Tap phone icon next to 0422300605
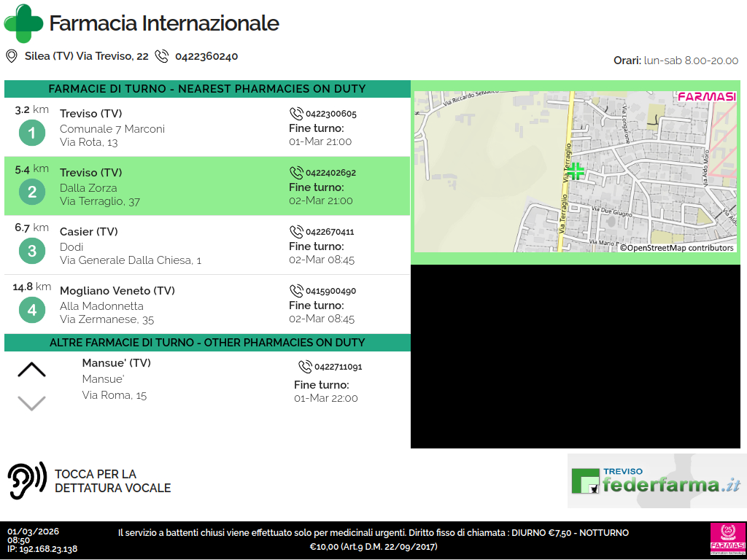 [296, 114]
